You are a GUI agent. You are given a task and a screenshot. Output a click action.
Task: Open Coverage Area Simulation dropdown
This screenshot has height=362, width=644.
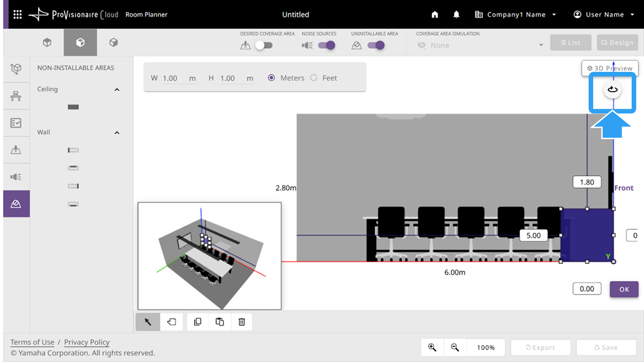pyautogui.click(x=480, y=45)
